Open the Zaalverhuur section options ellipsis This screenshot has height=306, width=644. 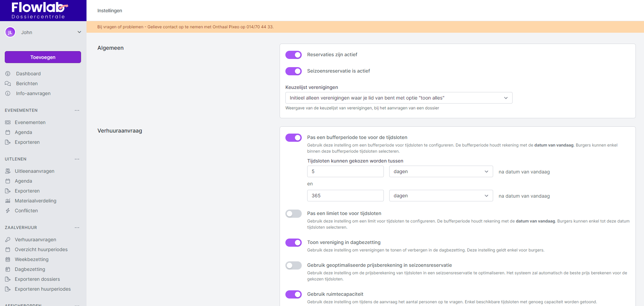[77, 228]
